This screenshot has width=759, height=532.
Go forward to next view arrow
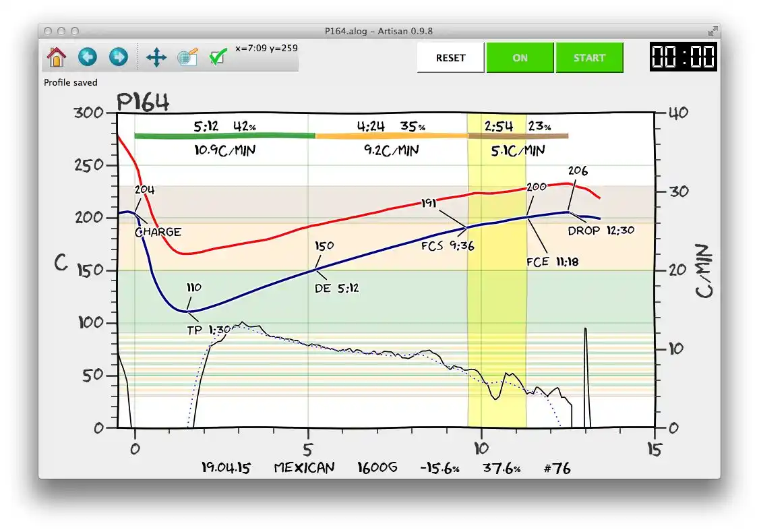click(x=118, y=57)
